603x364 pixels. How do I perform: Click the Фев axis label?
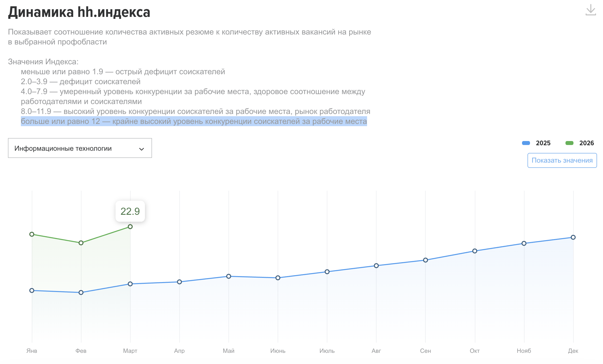(x=81, y=351)
